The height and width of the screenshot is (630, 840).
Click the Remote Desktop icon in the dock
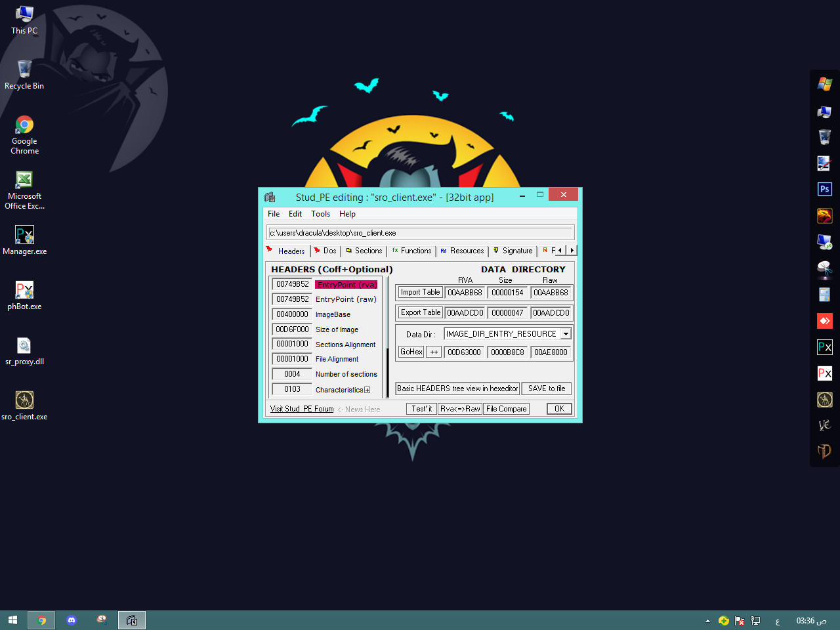(825, 241)
